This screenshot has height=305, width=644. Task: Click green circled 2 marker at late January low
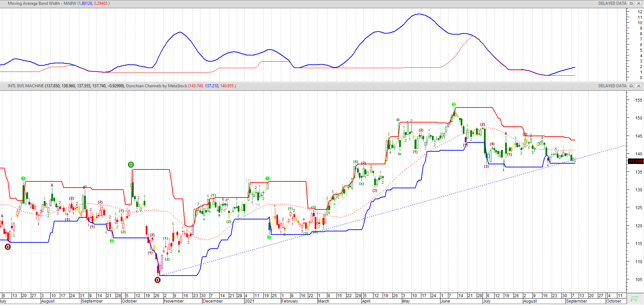point(269,237)
